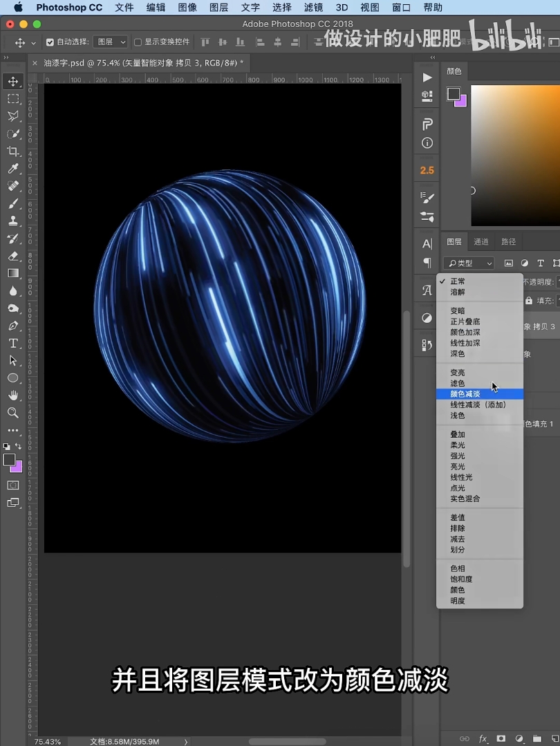Open the Paragraph panel icon
Viewport: 560px width, 746px height.
click(x=427, y=263)
